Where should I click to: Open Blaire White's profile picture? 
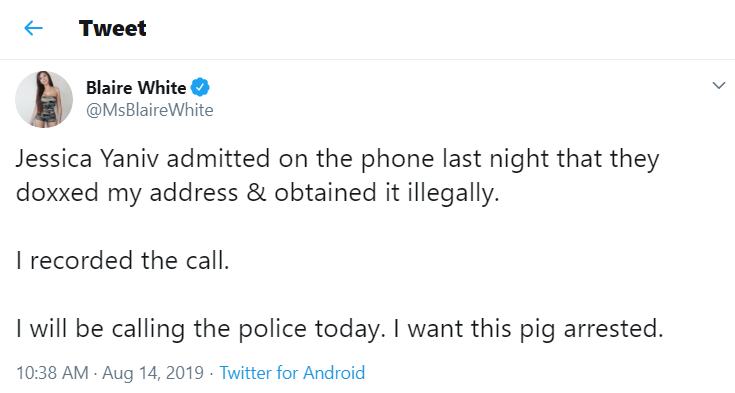pyautogui.click(x=44, y=99)
